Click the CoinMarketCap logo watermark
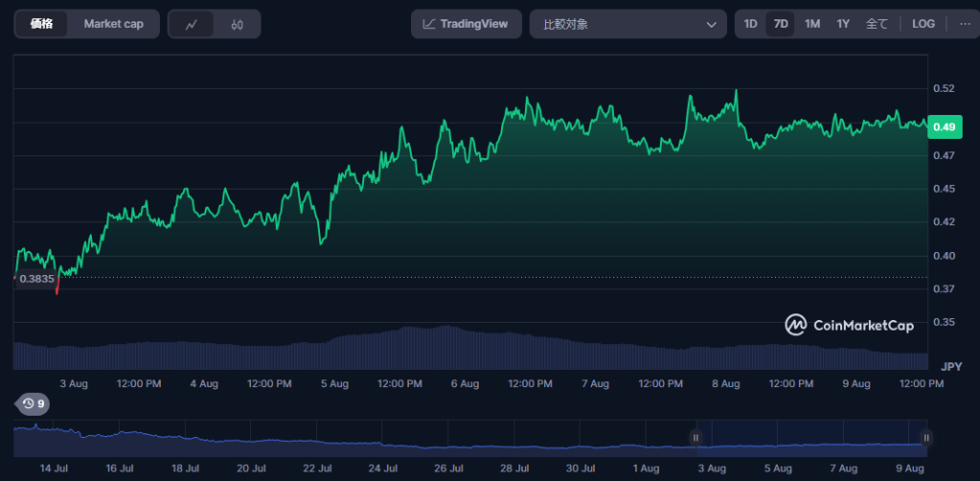The height and width of the screenshot is (481, 980). pos(850,325)
